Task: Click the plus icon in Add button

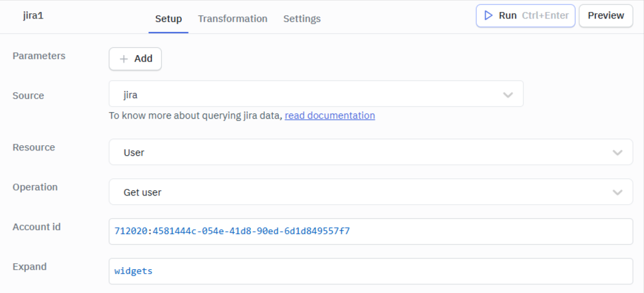Action: [x=123, y=59]
